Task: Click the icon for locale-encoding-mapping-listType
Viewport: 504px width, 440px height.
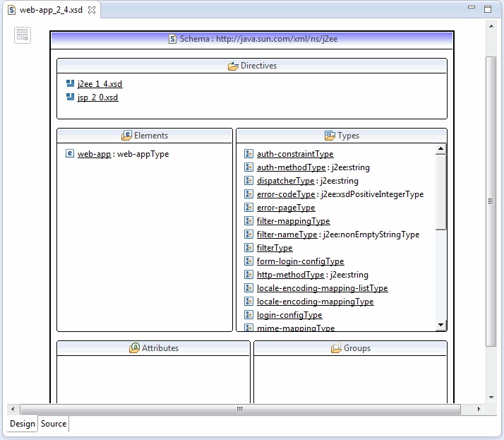Action: 248,288
